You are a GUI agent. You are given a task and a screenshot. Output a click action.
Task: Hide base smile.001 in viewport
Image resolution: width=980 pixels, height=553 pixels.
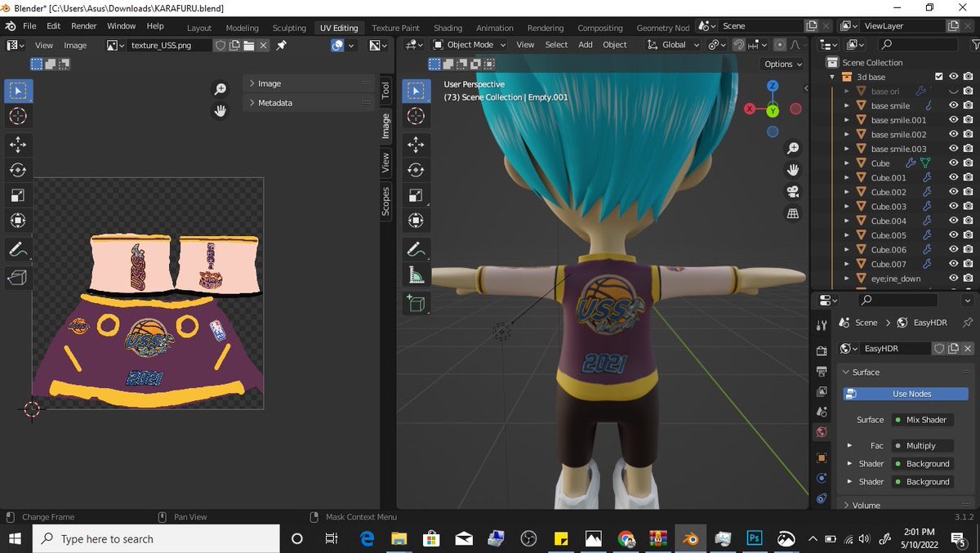pos(953,120)
